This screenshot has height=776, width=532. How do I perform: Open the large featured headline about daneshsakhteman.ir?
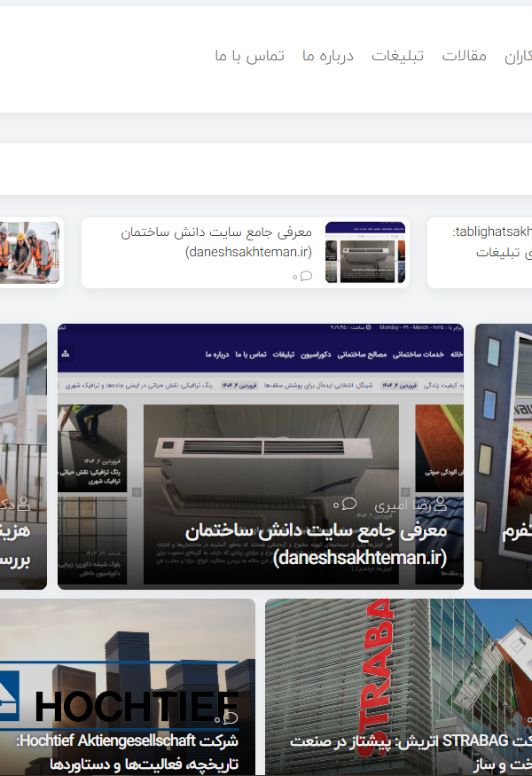[316, 544]
